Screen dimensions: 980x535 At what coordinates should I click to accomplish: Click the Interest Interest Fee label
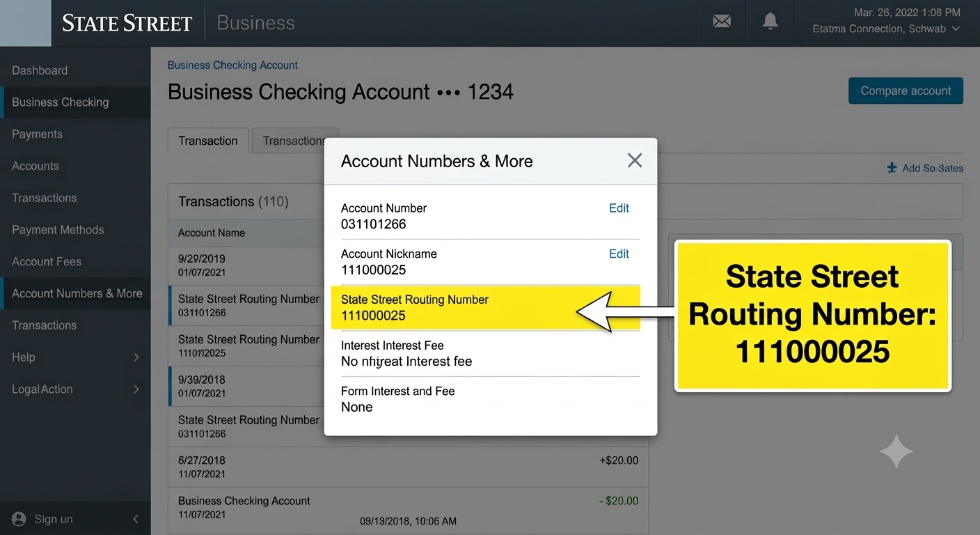click(x=392, y=346)
